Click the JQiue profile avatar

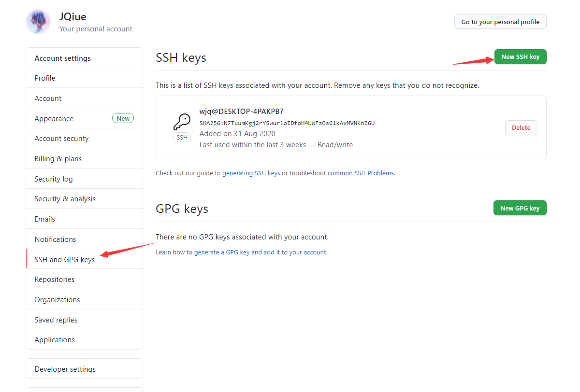point(38,22)
